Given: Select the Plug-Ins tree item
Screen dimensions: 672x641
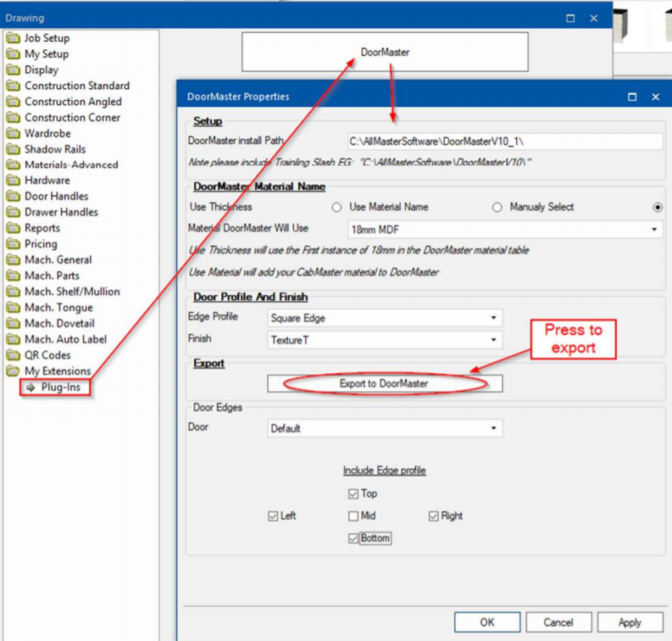Looking at the screenshot, I should [60, 387].
